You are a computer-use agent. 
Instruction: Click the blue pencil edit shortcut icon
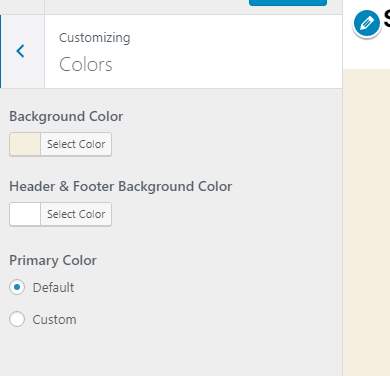[x=367, y=23]
